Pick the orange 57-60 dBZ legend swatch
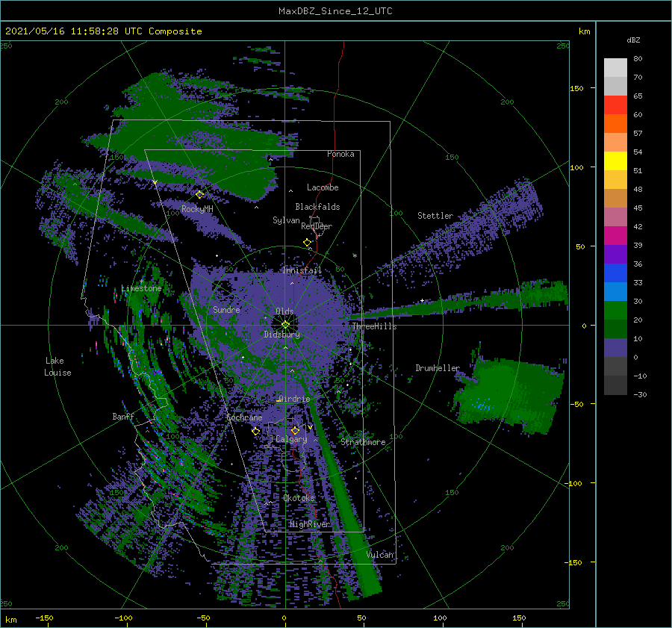 pos(615,123)
